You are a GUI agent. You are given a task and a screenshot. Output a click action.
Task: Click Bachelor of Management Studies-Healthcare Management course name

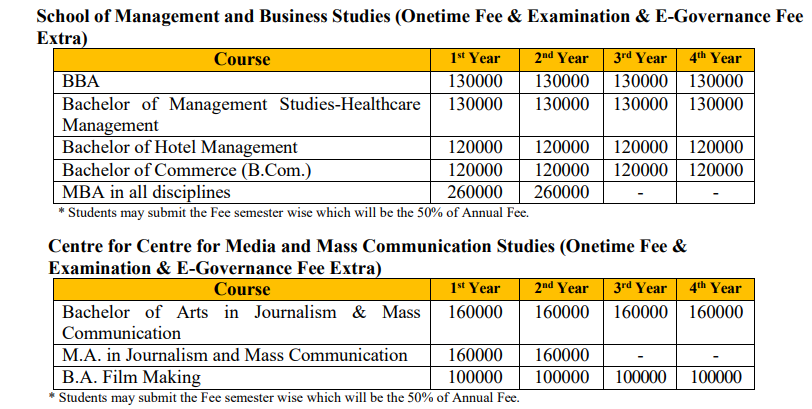tap(241, 114)
